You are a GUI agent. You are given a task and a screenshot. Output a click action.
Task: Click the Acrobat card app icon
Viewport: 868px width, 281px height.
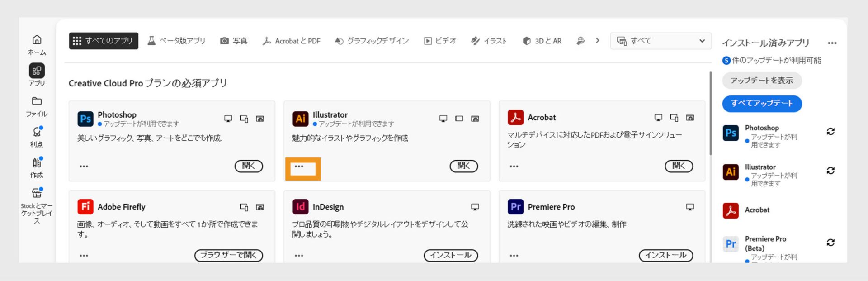pos(515,117)
